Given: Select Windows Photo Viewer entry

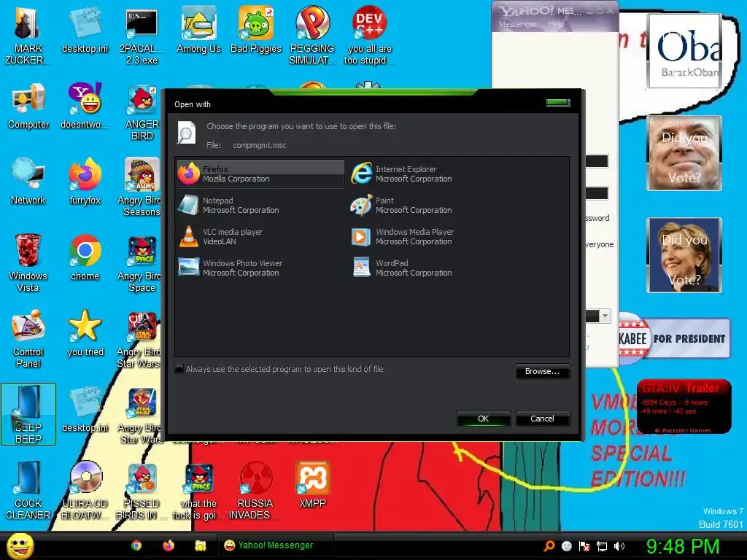Looking at the screenshot, I should click(231, 268).
